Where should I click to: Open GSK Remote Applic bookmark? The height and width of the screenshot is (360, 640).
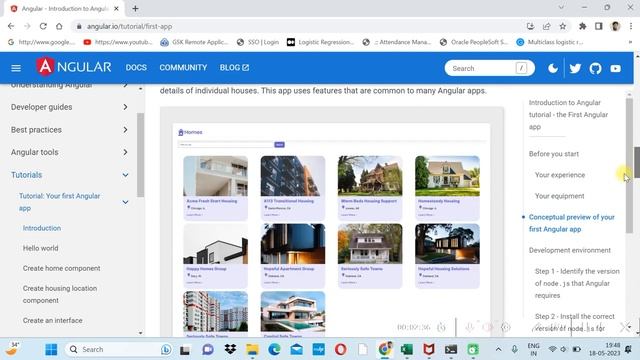point(194,42)
